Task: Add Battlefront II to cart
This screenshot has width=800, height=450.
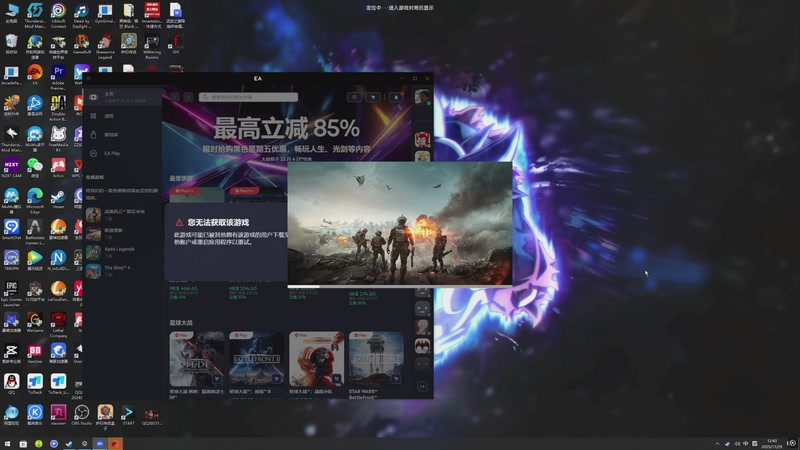Action: coord(277,379)
